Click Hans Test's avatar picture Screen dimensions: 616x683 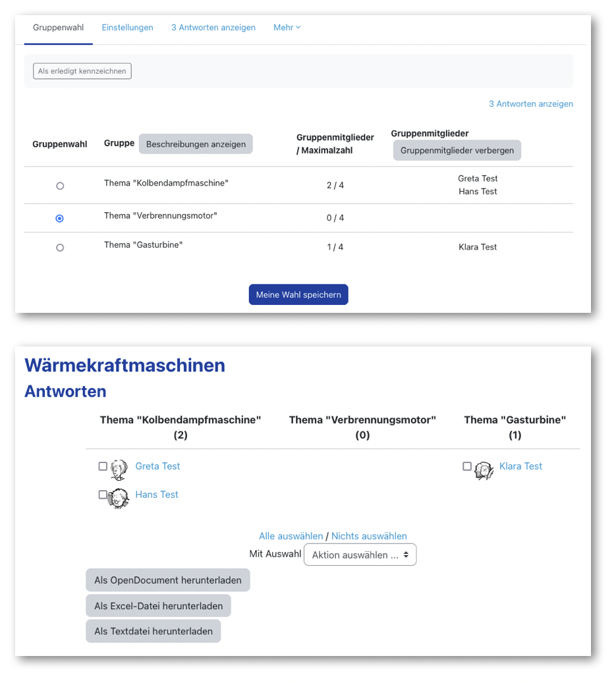pos(119,498)
